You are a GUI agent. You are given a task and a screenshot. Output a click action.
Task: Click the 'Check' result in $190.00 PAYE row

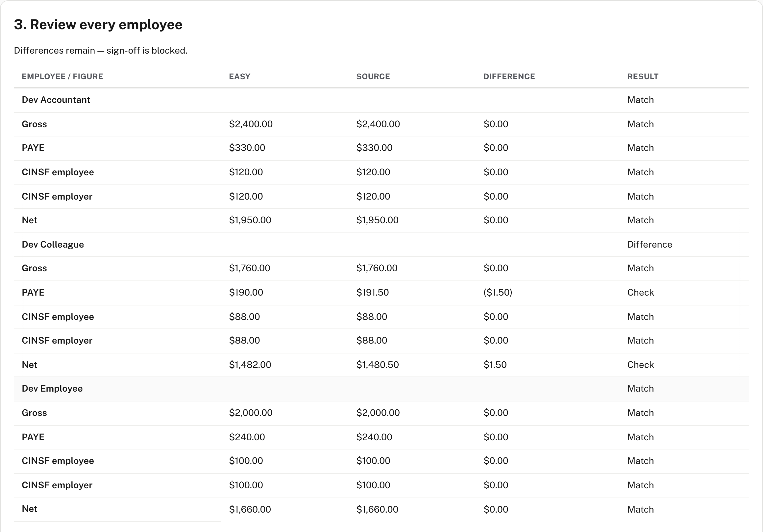640,292
